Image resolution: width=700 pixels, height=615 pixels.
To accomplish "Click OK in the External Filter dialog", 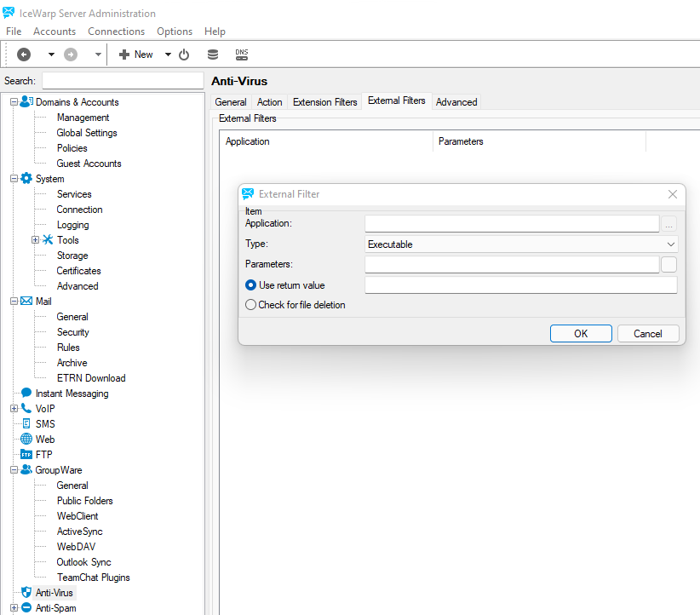I will (581, 334).
